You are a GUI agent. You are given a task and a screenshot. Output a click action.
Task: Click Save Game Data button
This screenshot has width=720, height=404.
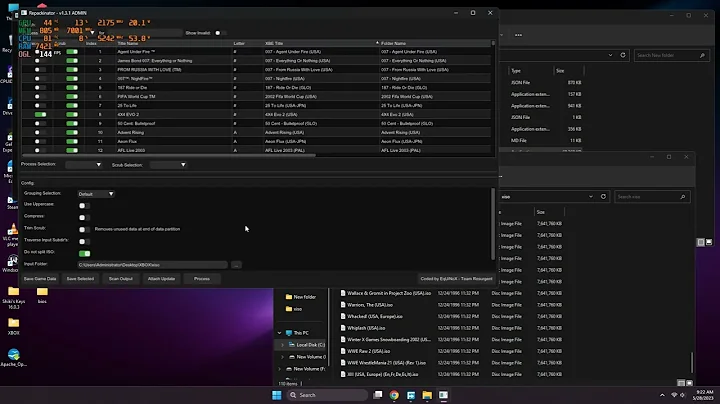40,279
